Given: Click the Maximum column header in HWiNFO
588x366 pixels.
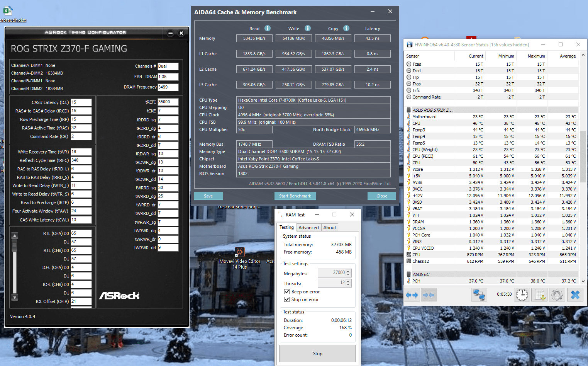Looking at the screenshot, I should point(532,56).
